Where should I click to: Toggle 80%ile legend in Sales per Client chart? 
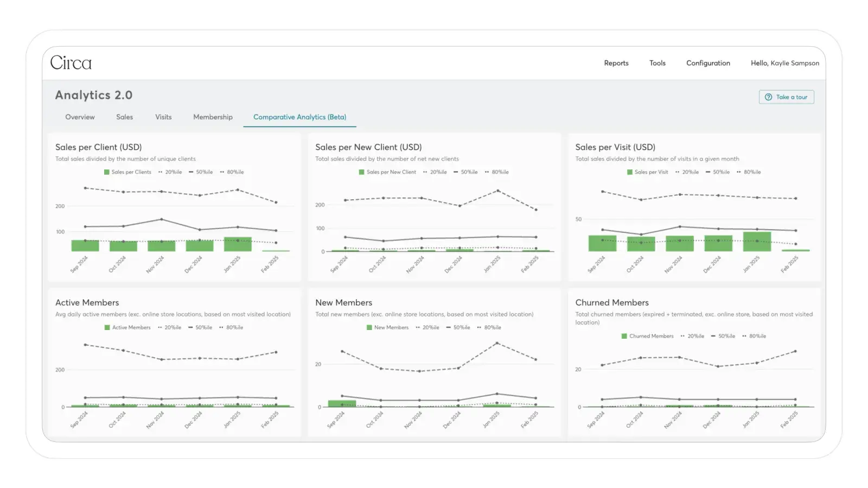point(232,172)
